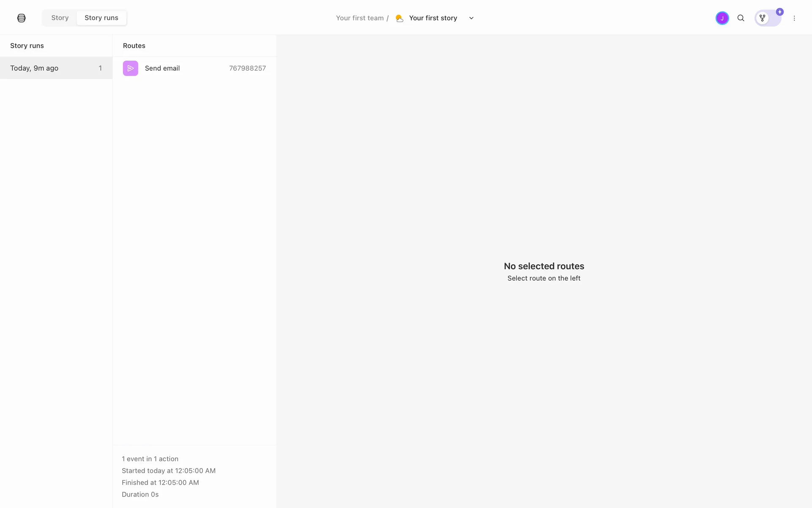
Task: Click the purple sparkle badge icon
Action: pyautogui.click(x=779, y=12)
